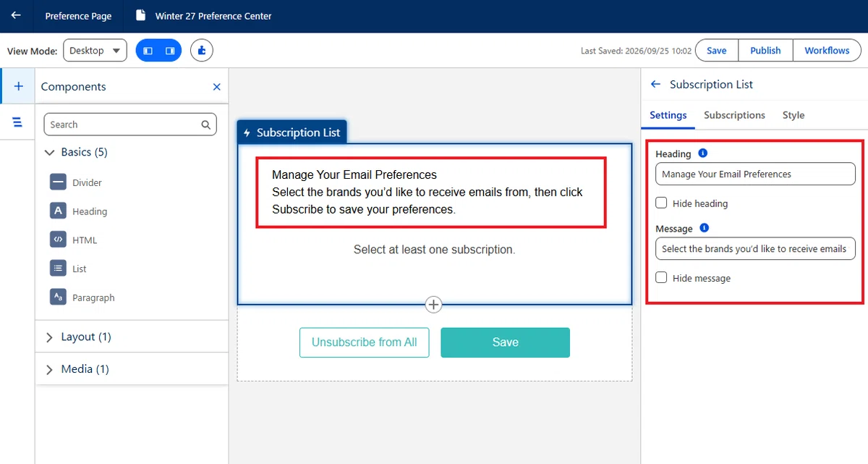
Task: Click the 'Last Saved: 2026/09/25 10:02' timestamp
Action: [636, 51]
